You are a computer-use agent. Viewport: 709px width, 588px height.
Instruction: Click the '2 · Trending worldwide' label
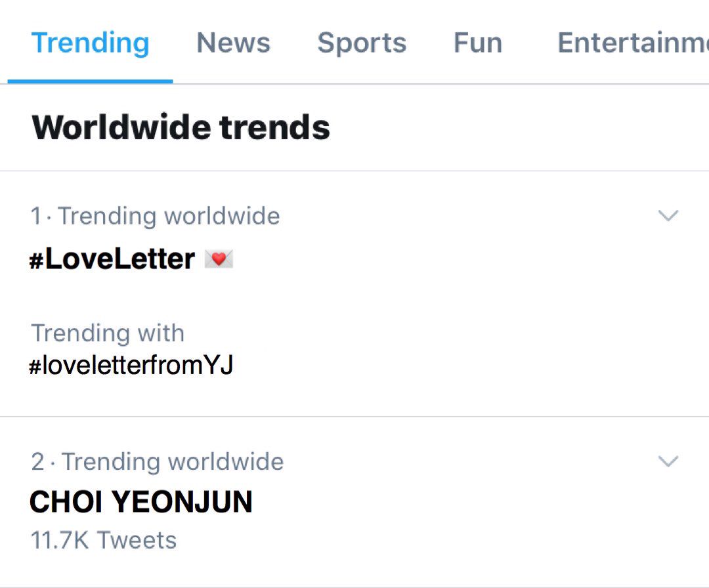[x=158, y=461]
